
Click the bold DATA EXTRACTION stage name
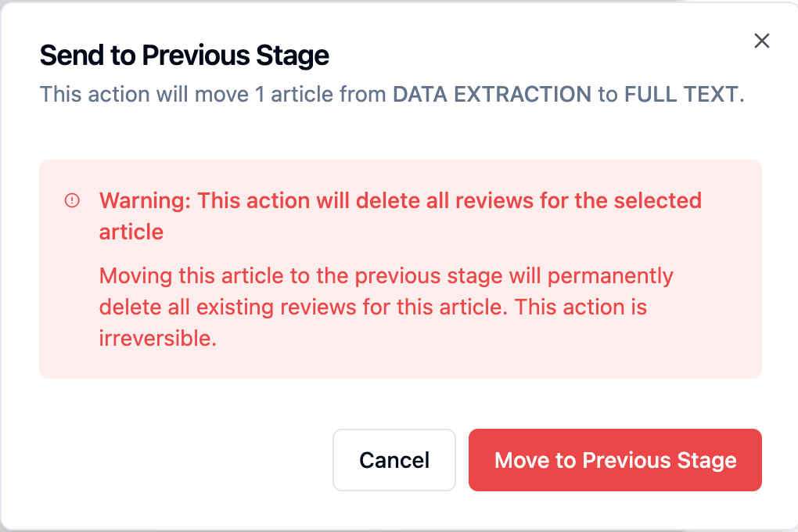tap(491, 95)
